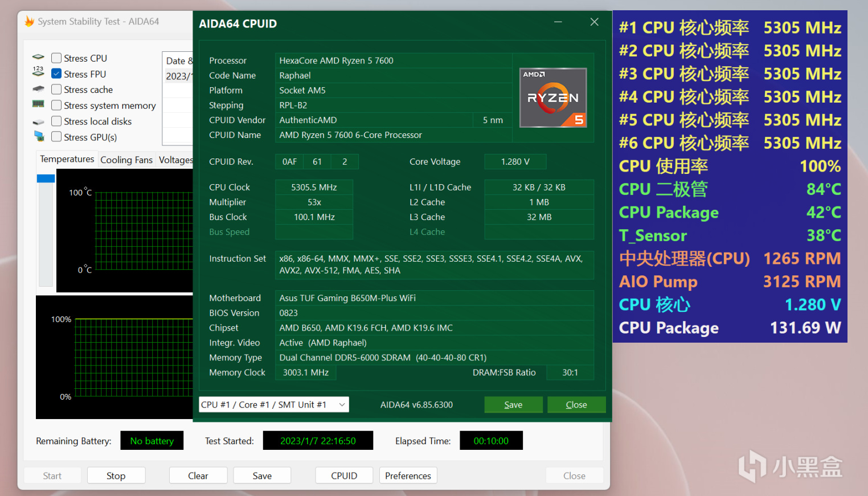Click the Platform value Socket AM5

pos(394,90)
